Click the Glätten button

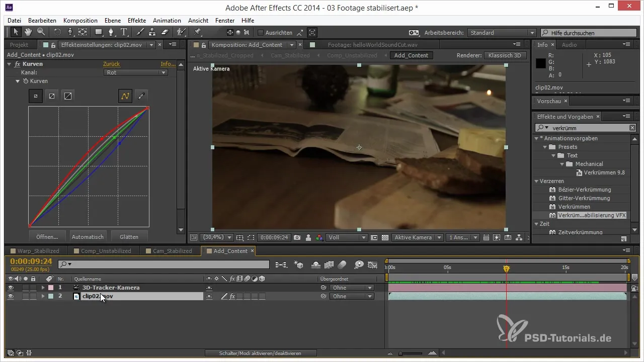pos(129,237)
